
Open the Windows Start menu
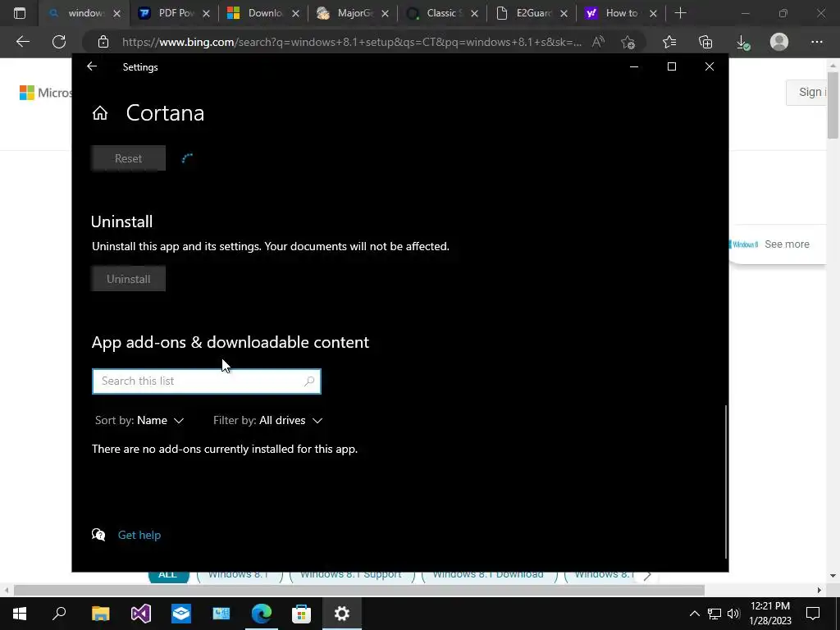(20, 614)
